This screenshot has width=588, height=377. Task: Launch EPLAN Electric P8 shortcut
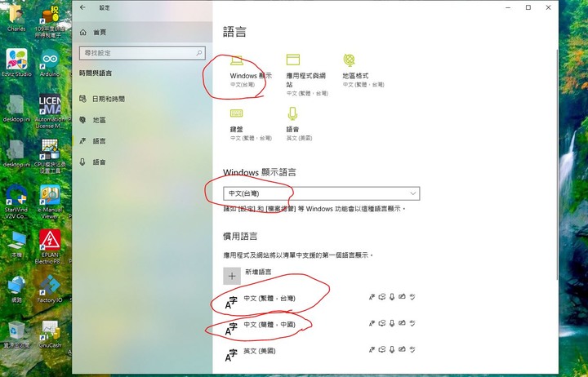click(x=50, y=246)
